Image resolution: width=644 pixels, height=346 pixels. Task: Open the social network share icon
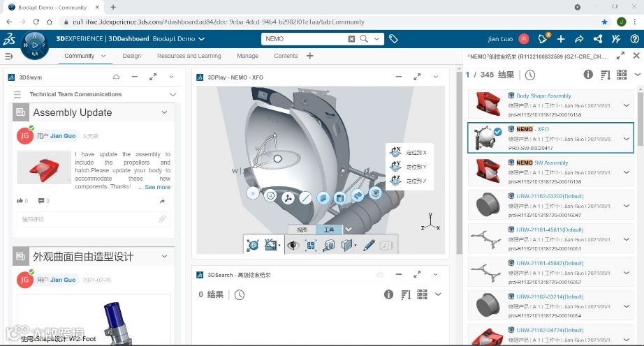tap(598, 39)
